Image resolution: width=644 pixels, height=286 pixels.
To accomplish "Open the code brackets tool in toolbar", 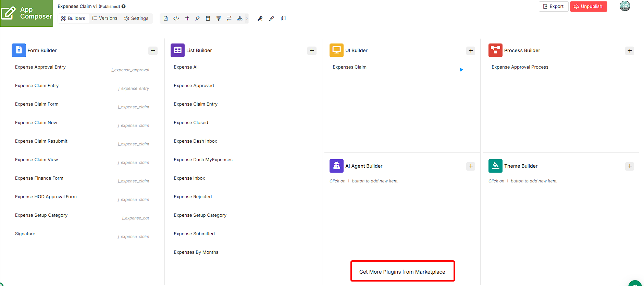I will 176,19.
